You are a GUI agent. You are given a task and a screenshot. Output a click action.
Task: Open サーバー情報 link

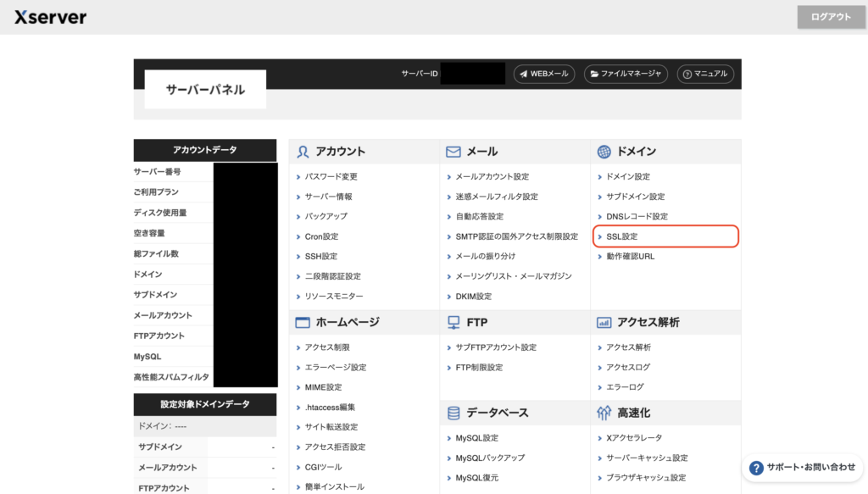(x=328, y=197)
